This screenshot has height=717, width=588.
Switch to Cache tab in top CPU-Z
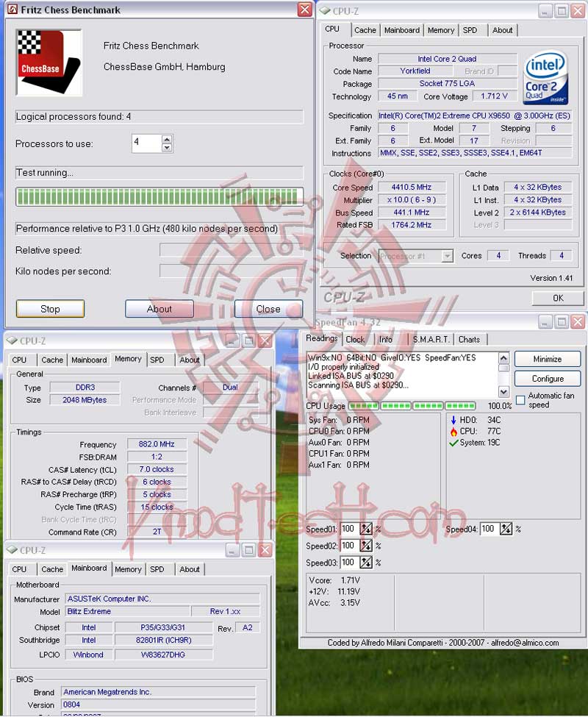coord(365,30)
